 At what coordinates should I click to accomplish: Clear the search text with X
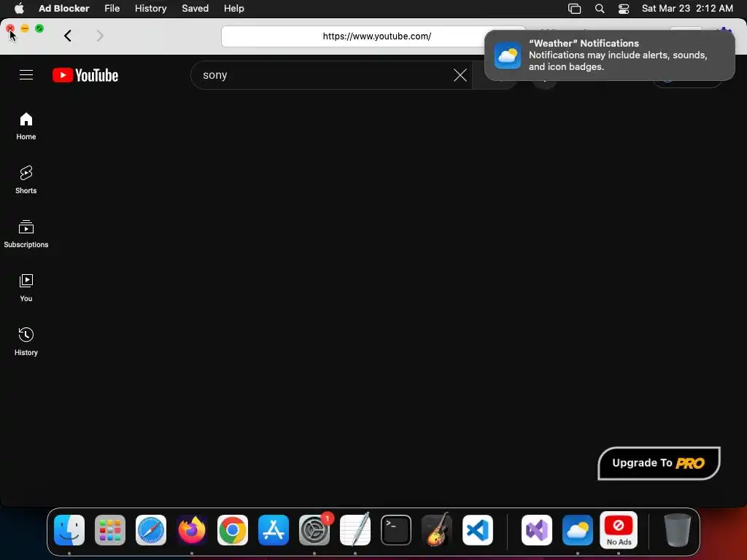pyautogui.click(x=460, y=75)
